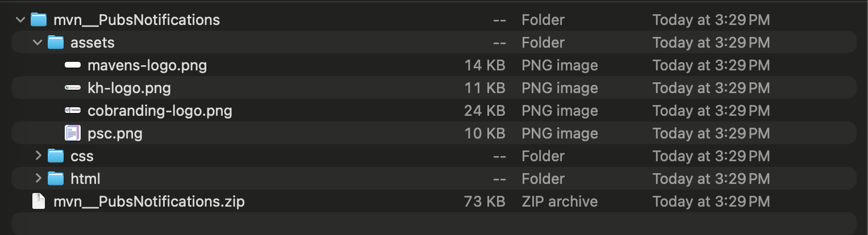Viewport: 868px width, 235px height.
Task: Select the psc.png file name
Action: (115, 133)
